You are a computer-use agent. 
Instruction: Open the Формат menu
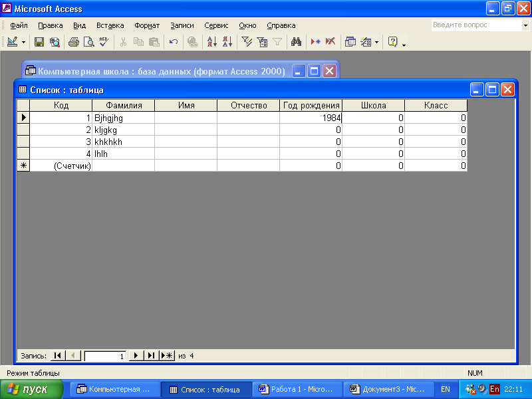[147, 25]
